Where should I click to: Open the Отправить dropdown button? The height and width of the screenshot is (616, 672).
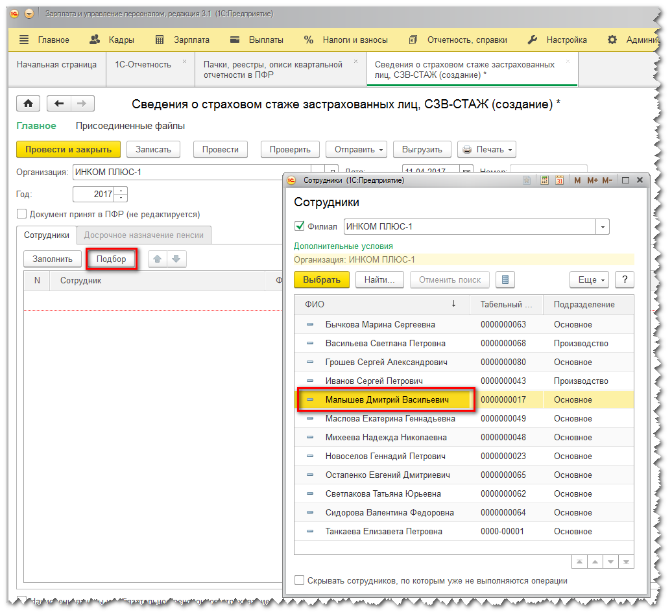[356, 150]
